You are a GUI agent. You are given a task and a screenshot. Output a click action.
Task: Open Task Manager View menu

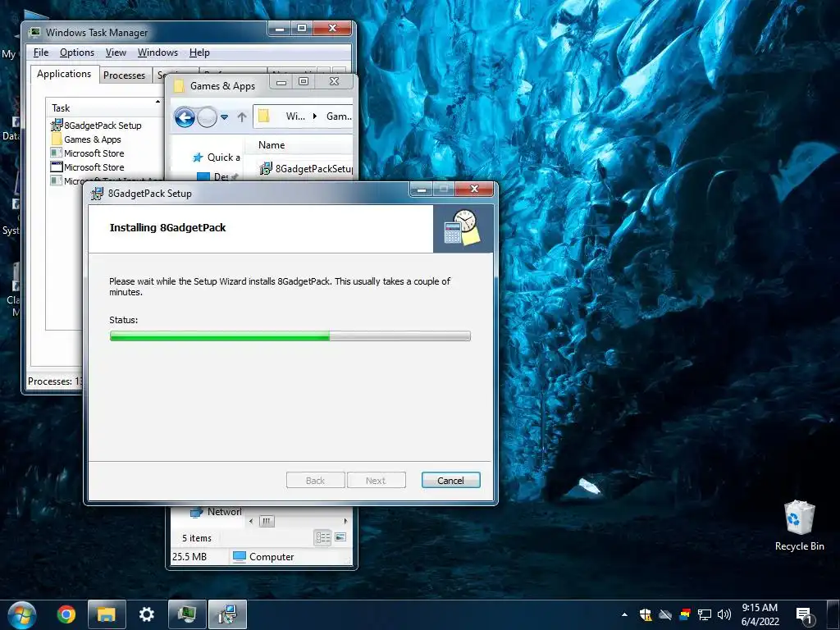(x=116, y=52)
